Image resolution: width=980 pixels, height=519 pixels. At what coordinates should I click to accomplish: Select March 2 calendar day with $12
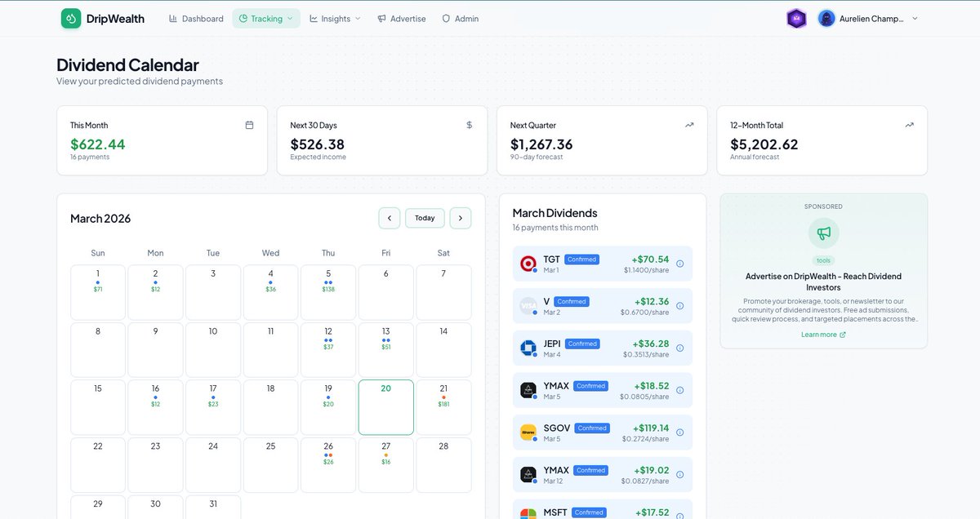(155, 292)
